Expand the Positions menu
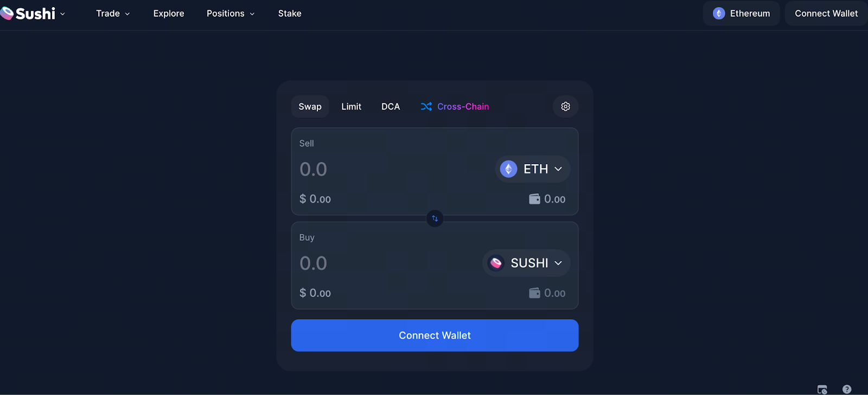Viewport: 868px width, 395px height. [231, 14]
